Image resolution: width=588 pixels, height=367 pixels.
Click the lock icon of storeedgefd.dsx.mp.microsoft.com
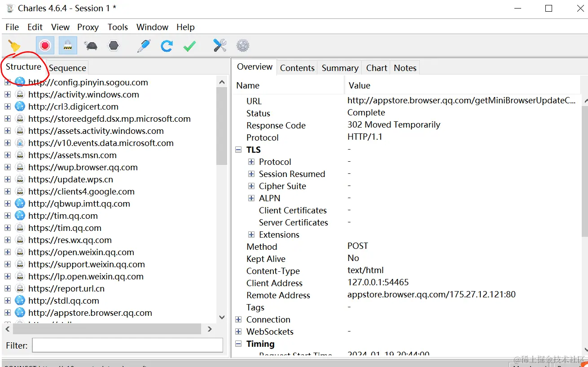point(20,119)
